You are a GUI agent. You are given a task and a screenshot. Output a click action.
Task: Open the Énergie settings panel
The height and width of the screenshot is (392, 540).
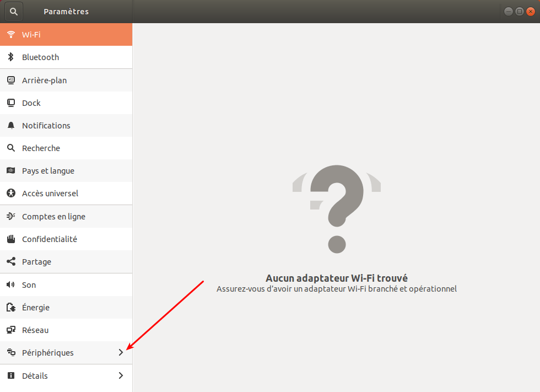pos(36,308)
